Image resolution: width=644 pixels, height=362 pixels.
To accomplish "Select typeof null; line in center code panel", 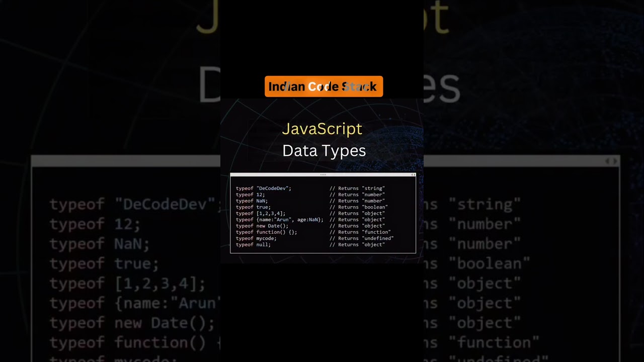I will pyautogui.click(x=254, y=245).
